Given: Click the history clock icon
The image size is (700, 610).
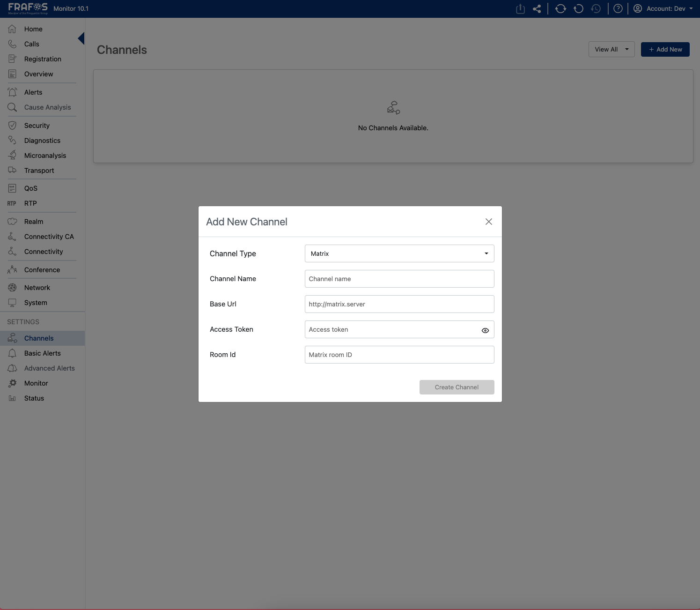Looking at the screenshot, I should [x=596, y=9].
